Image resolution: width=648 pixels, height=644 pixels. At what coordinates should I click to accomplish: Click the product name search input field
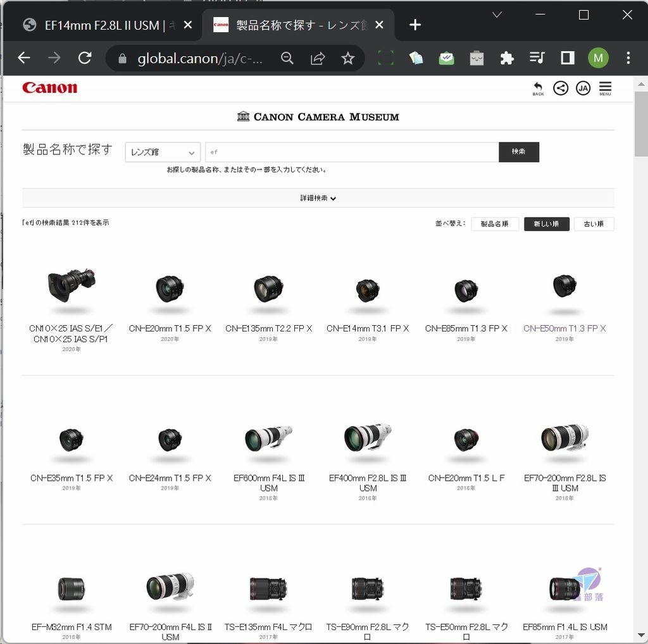tap(352, 152)
